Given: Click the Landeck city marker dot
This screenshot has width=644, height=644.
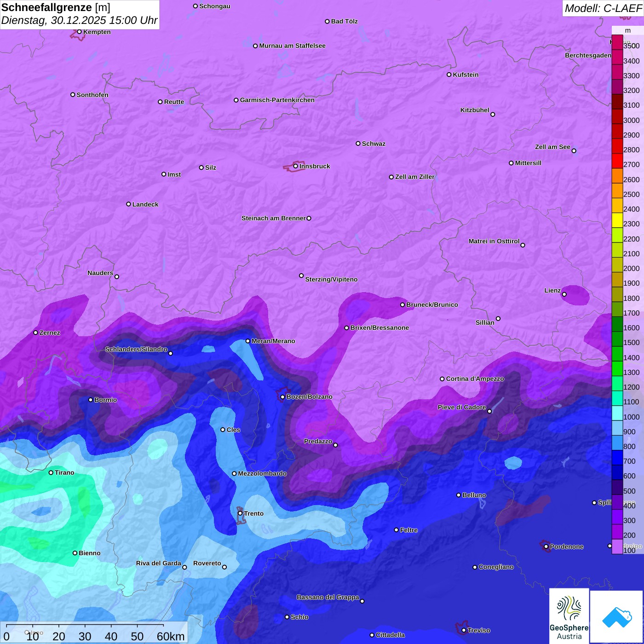Looking at the screenshot, I should (x=128, y=204).
